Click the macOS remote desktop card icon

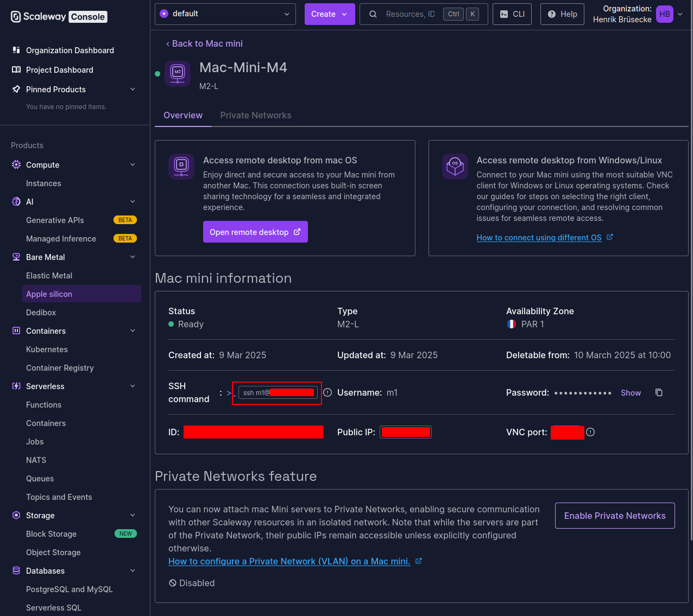coord(181,166)
